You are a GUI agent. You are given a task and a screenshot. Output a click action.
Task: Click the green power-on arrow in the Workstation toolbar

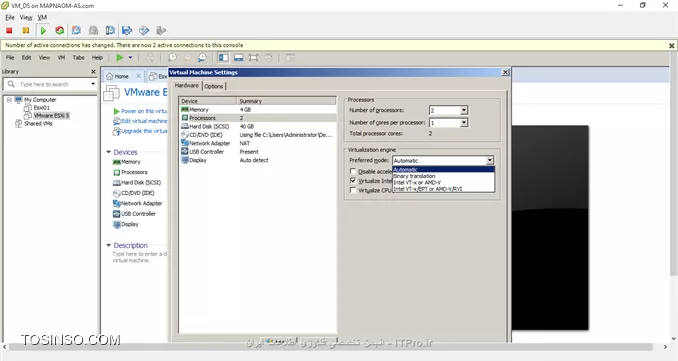pyautogui.click(x=120, y=57)
